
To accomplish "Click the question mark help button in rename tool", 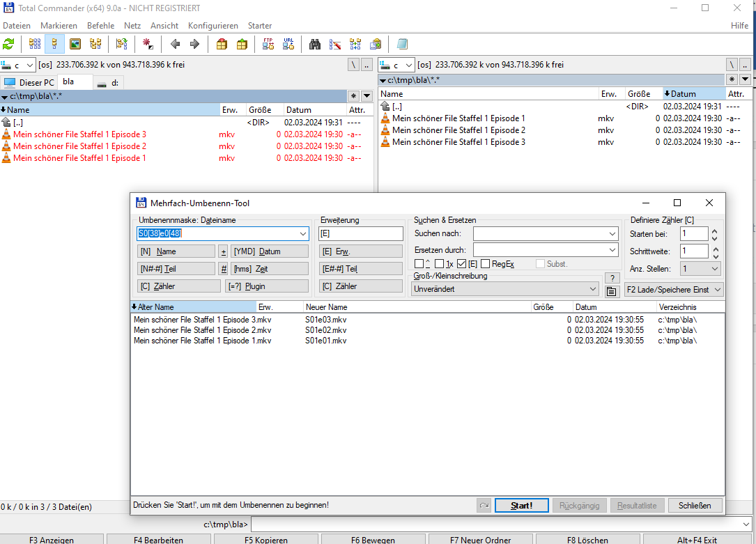I will pos(612,278).
